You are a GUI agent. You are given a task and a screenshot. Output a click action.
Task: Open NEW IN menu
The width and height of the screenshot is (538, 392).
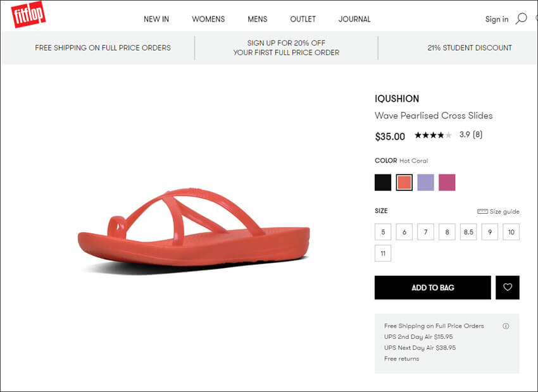pos(156,19)
